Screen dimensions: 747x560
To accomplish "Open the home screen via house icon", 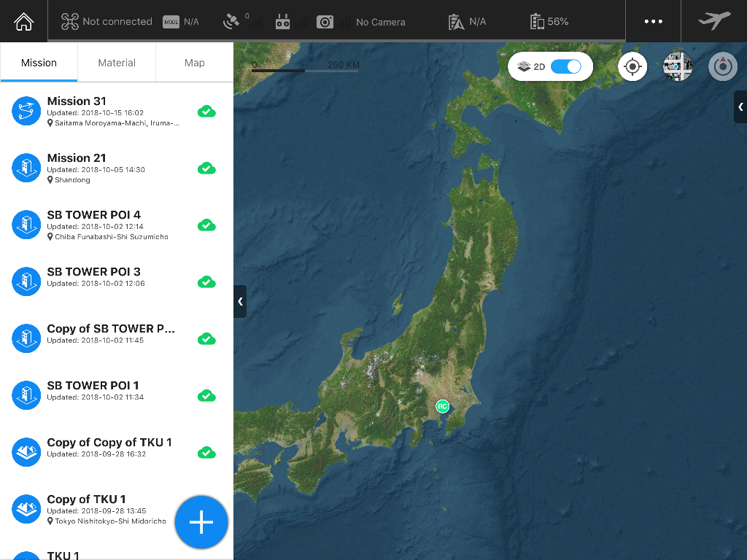I will coord(23,21).
